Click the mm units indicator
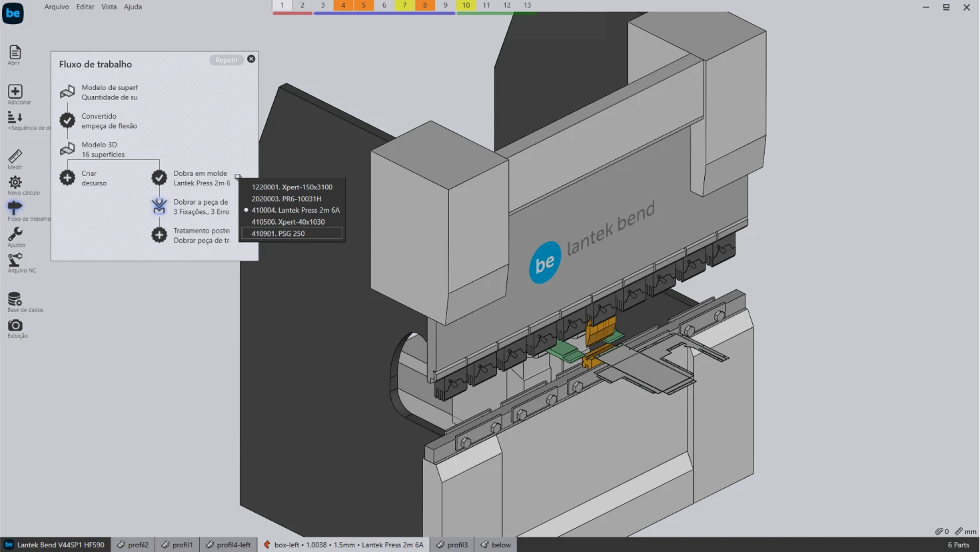 coord(965,531)
